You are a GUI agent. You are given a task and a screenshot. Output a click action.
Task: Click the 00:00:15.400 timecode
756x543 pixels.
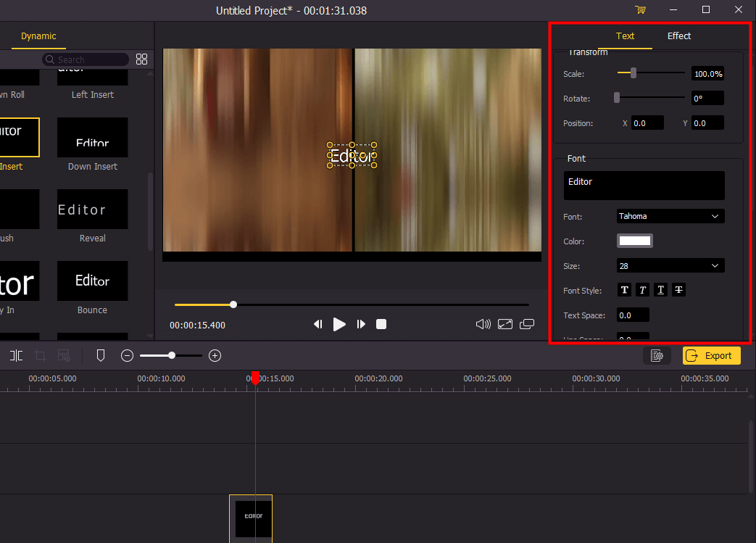pos(197,325)
